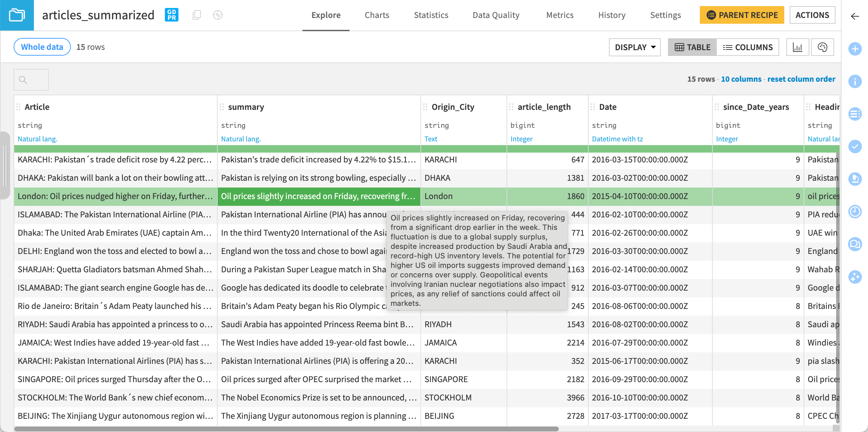
Task: Open the Discussions panel in right sidebar
Action: pos(855,244)
